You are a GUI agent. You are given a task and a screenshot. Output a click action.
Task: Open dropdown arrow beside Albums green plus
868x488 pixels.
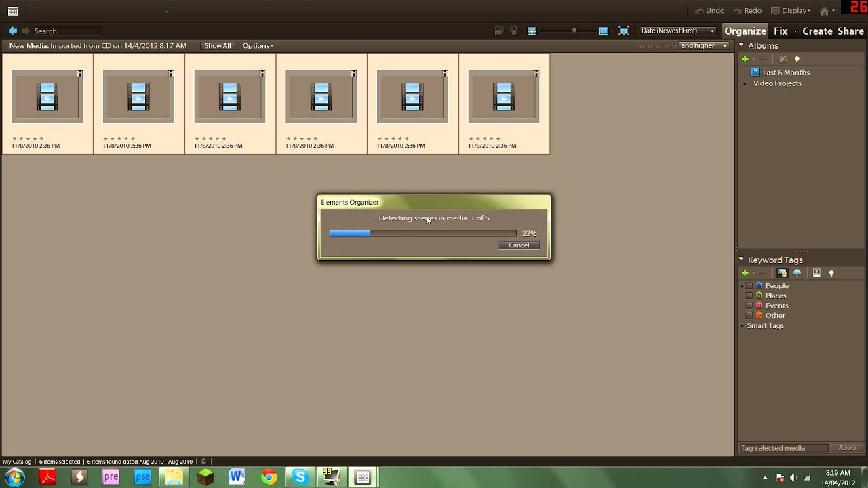(x=753, y=59)
